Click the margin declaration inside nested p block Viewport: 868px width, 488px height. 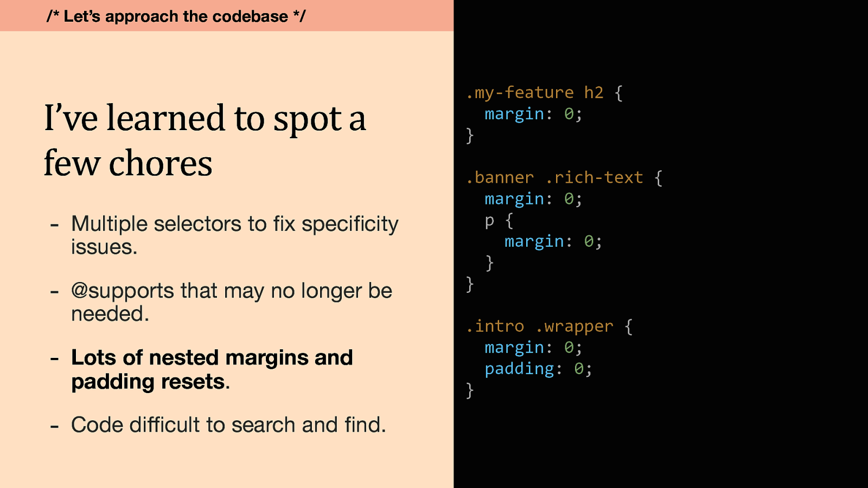[x=553, y=241]
